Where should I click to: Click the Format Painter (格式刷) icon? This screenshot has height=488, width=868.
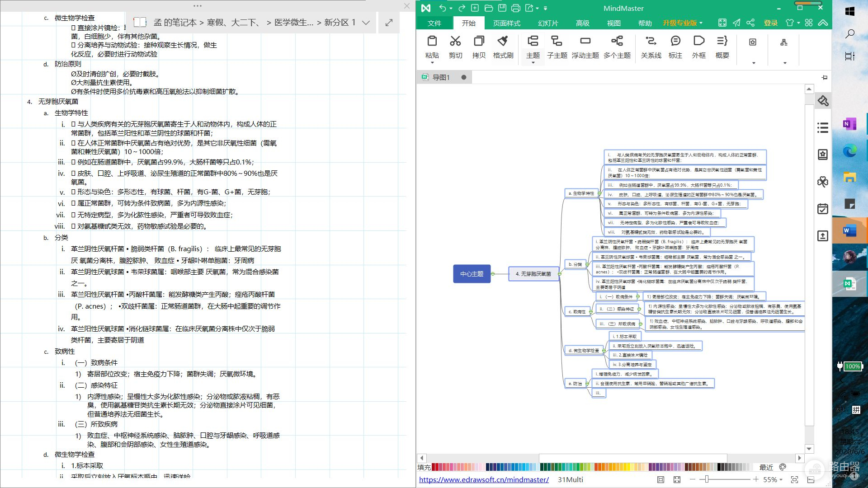click(x=503, y=42)
